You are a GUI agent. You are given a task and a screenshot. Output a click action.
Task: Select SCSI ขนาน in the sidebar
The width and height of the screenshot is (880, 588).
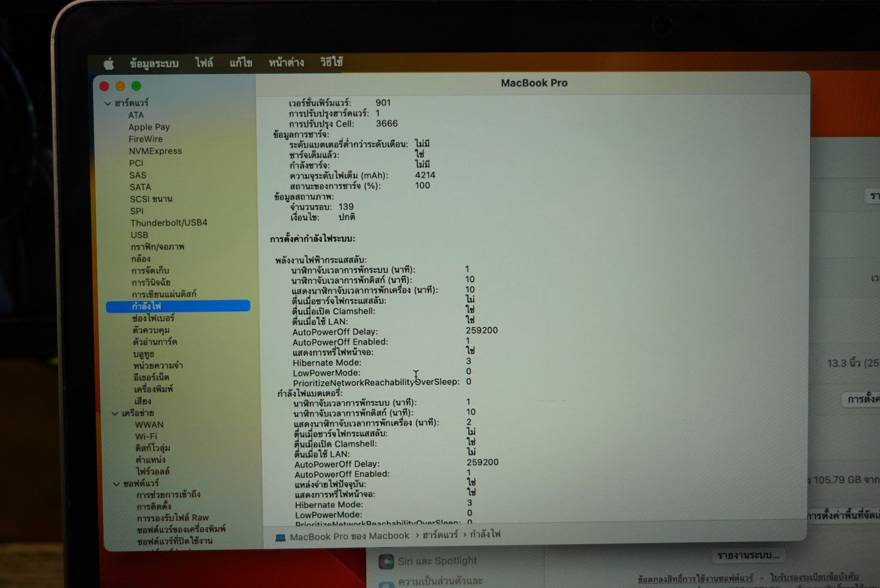151,199
